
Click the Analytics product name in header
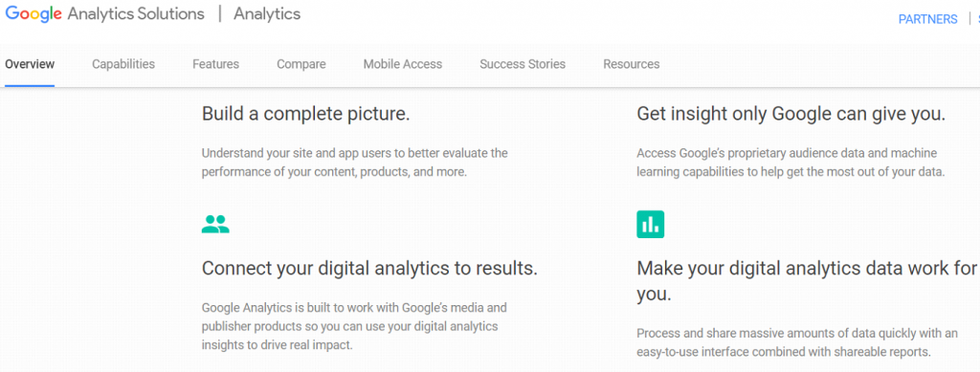click(x=267, y=13)
